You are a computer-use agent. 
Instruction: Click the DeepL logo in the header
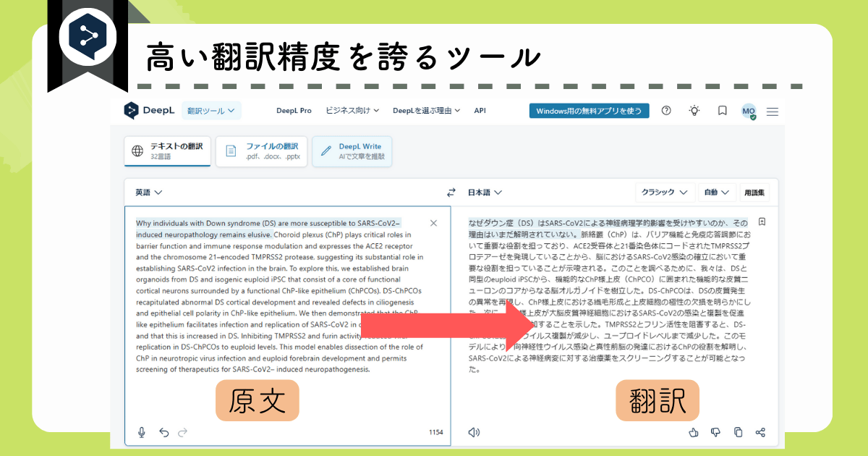pos(148,111)
